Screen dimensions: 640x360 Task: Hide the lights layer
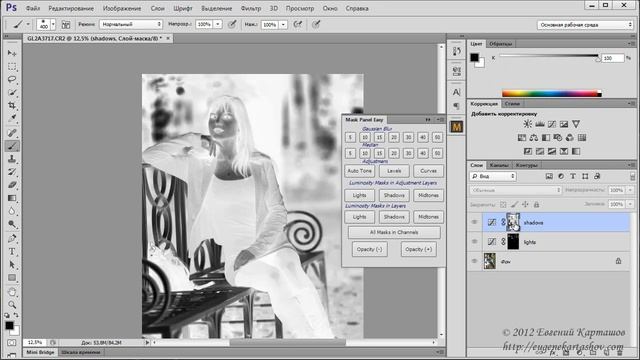474,242
